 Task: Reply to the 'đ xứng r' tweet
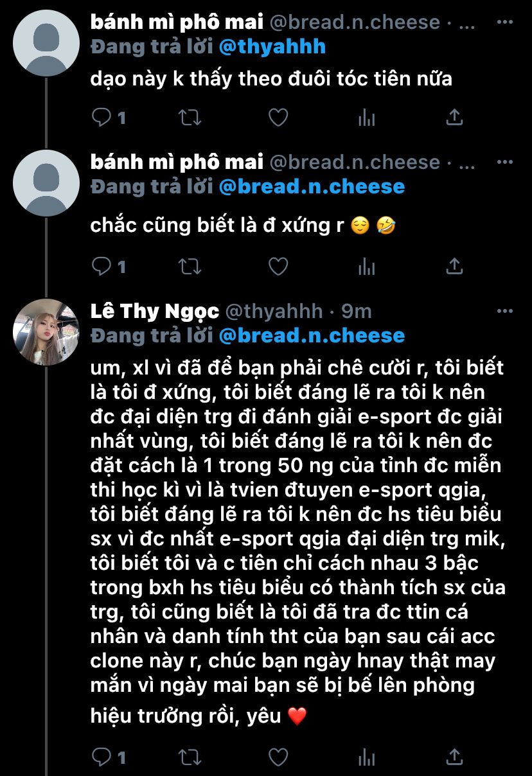click(102, 266)
